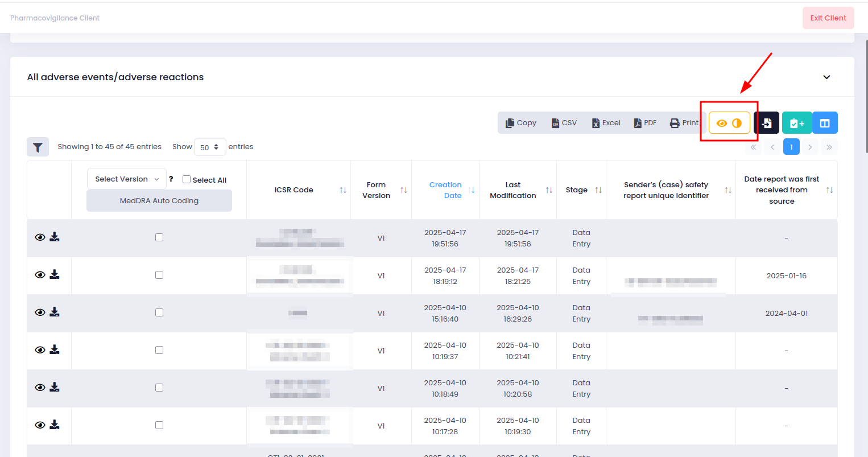The width and height of the screenshot is (868, 457).
Task: Open the table filter funnel icon
Action: (38, 147)
